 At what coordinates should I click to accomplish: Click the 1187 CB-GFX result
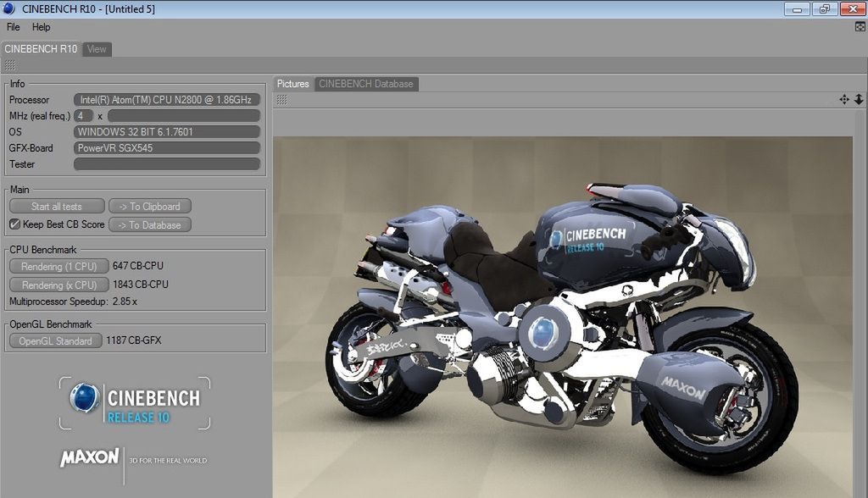pos(133,340)
